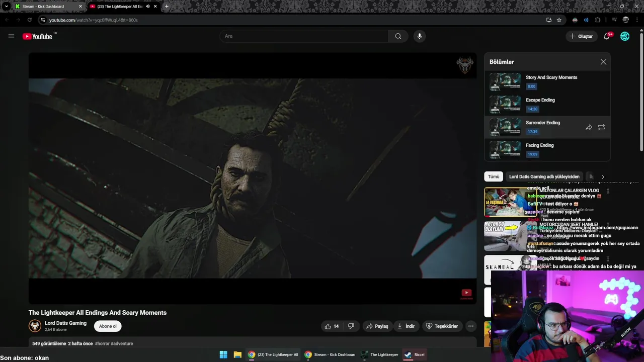Share the Surrender Ending chapter

(589, 127)
